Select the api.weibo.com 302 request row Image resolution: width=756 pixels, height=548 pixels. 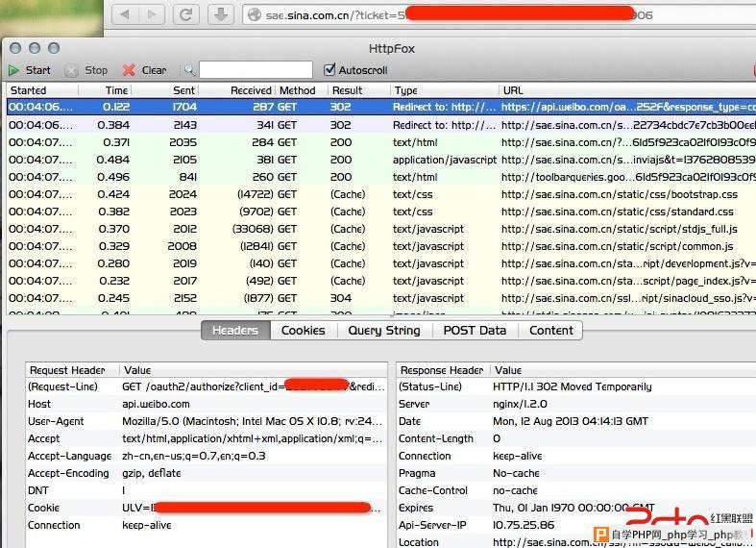pyautogui.click(x=381, y=107)
